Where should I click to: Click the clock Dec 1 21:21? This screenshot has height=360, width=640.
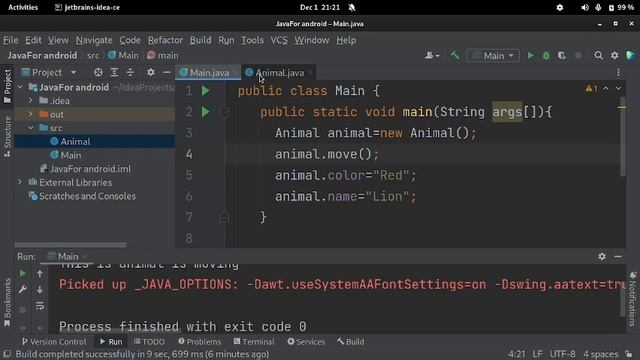[x=320, y=7]
